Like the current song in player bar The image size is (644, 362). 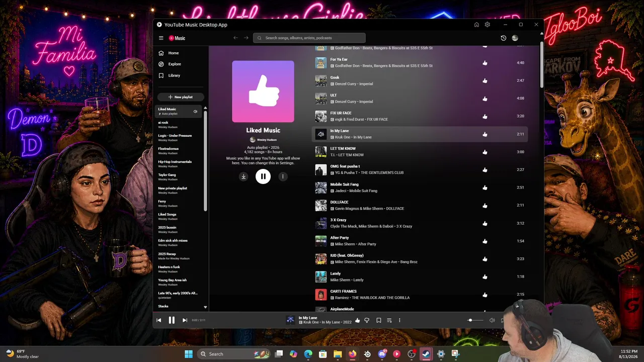click(358, 320)
